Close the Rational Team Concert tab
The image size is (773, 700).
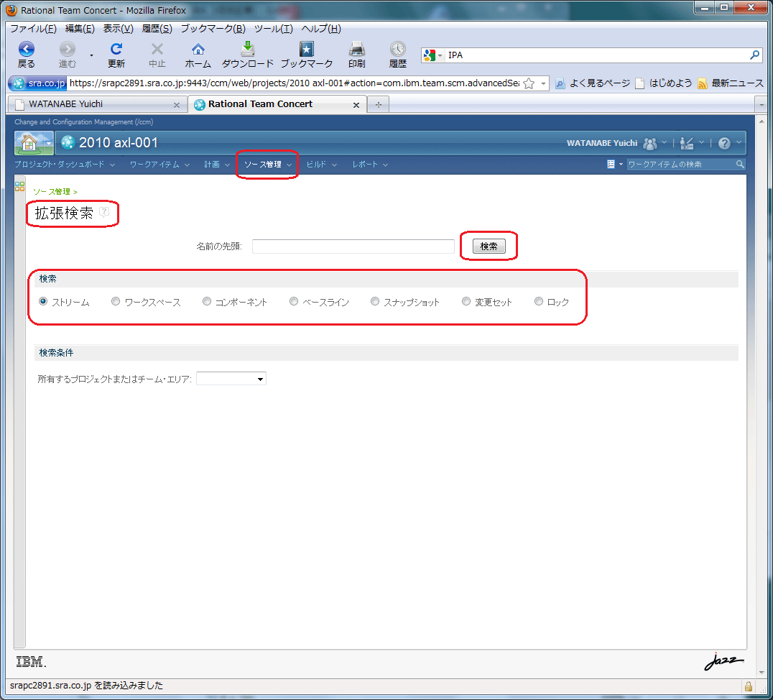356,105
